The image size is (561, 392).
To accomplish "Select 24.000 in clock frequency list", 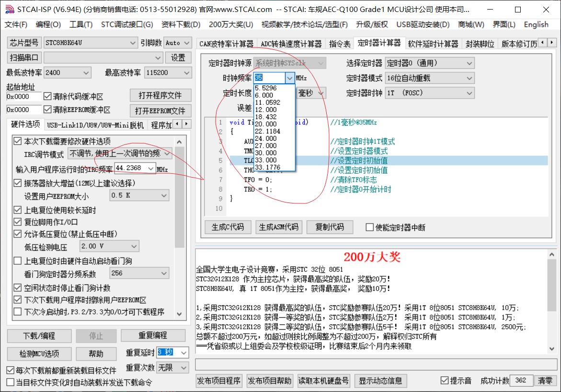I will click(274, 138).
